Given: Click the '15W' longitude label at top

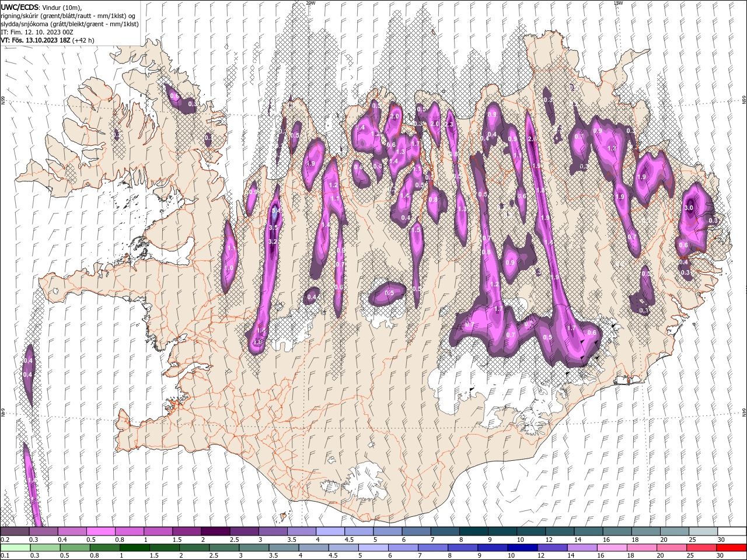Looking at the screenshot, I should [x=618, y=3].
